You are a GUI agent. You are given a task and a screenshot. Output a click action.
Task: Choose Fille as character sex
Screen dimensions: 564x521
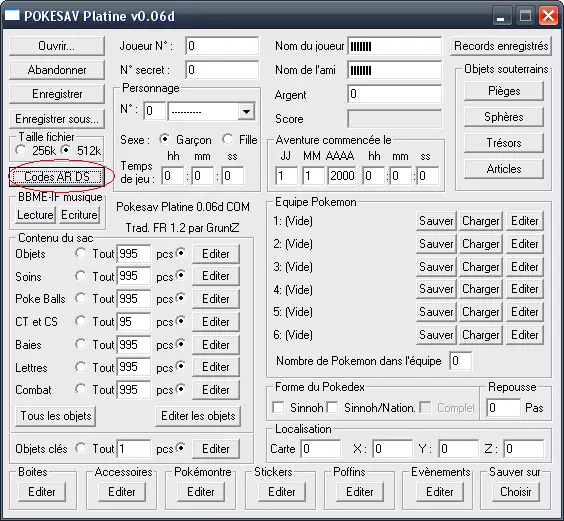pos(228,139)
